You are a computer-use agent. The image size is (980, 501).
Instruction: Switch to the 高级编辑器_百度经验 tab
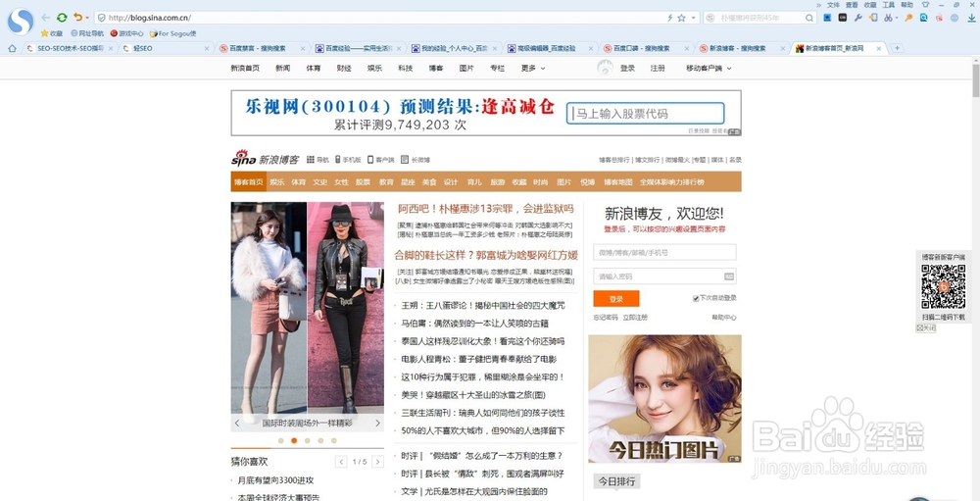tap(550, 48)
